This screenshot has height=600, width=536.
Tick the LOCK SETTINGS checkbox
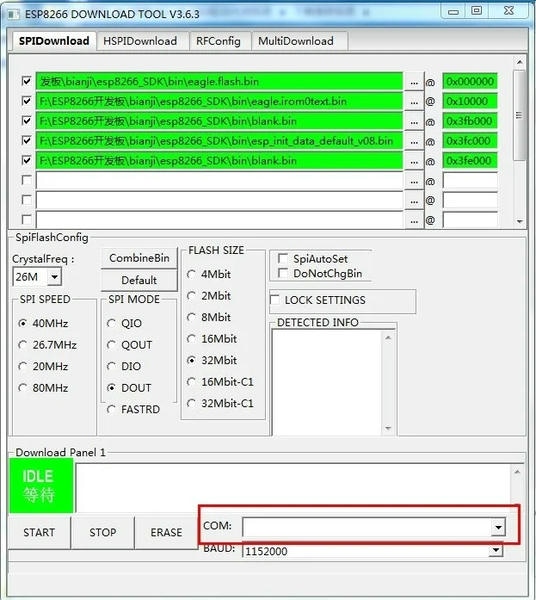[x=275, y=300]
